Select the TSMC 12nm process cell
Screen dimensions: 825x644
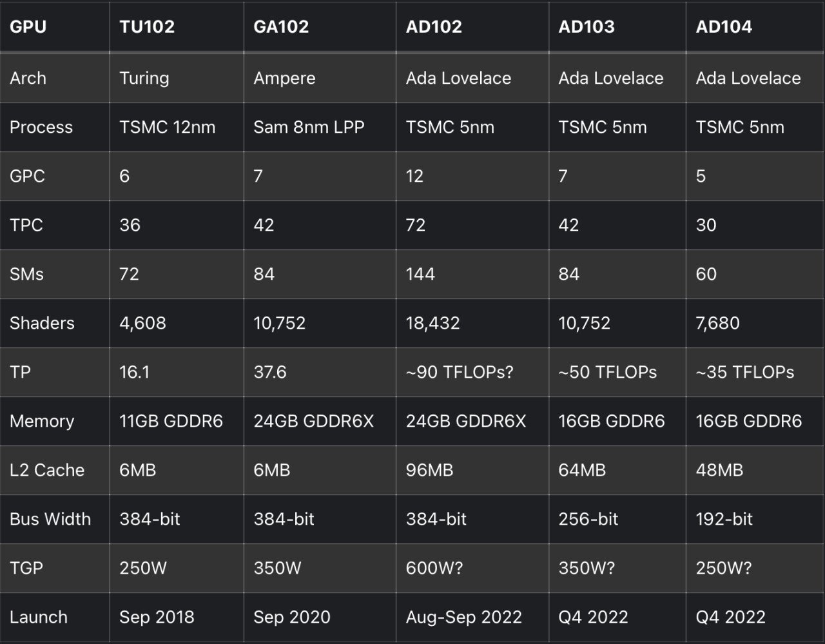pyautogui.click(x=167, y=127)
